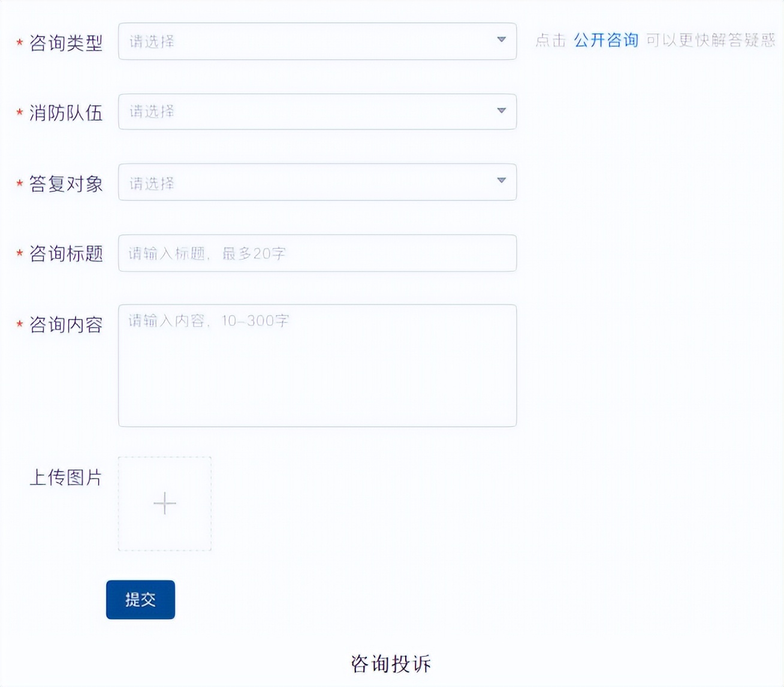The height and width of the screenshot is (687, 784).
Task: Click the 咨询内容 content text area
Action: coord(318,364)
